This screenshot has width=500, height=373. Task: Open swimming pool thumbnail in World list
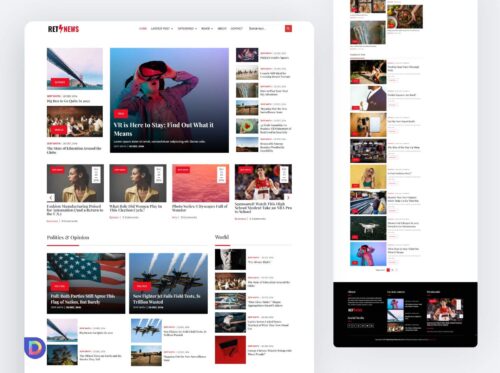(x=230, y=301)
